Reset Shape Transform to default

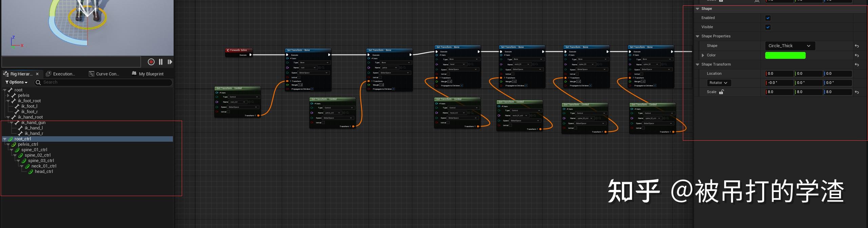[857, 65]
